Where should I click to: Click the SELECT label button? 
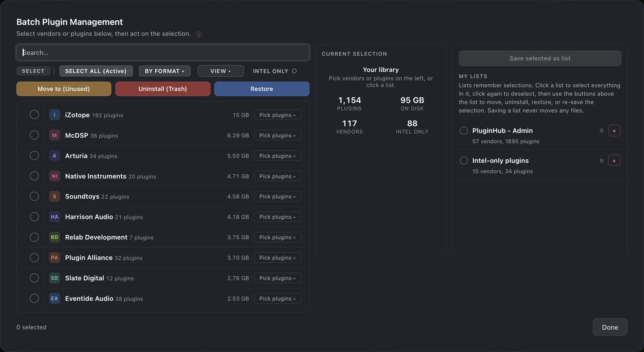[x=33, y=71]
